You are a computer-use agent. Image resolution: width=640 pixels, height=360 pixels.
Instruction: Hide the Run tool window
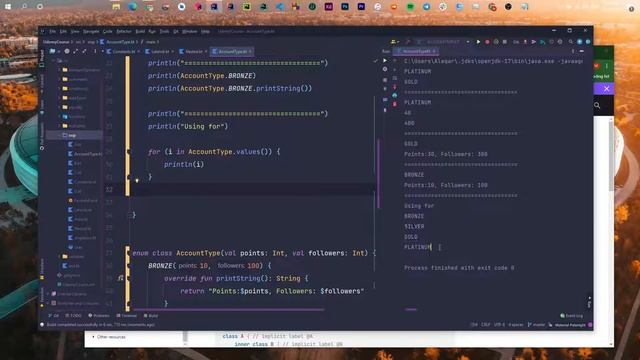[582, 51]
